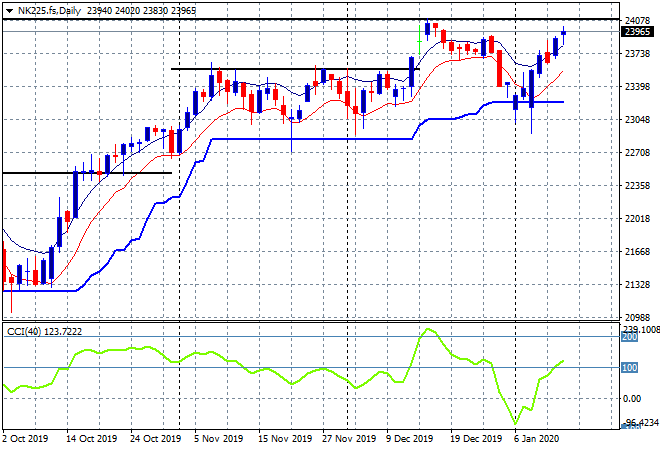Viewport: 660px width, 450px height.
Task: Click the CCI -96.4234 minimum value label
Action: coord(640,422)
